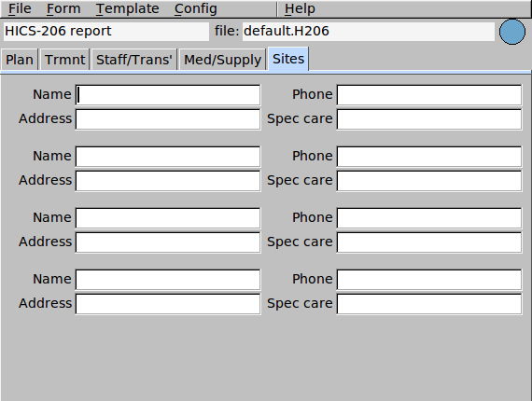Focus the first site's Phone field

tap(429, 95)
